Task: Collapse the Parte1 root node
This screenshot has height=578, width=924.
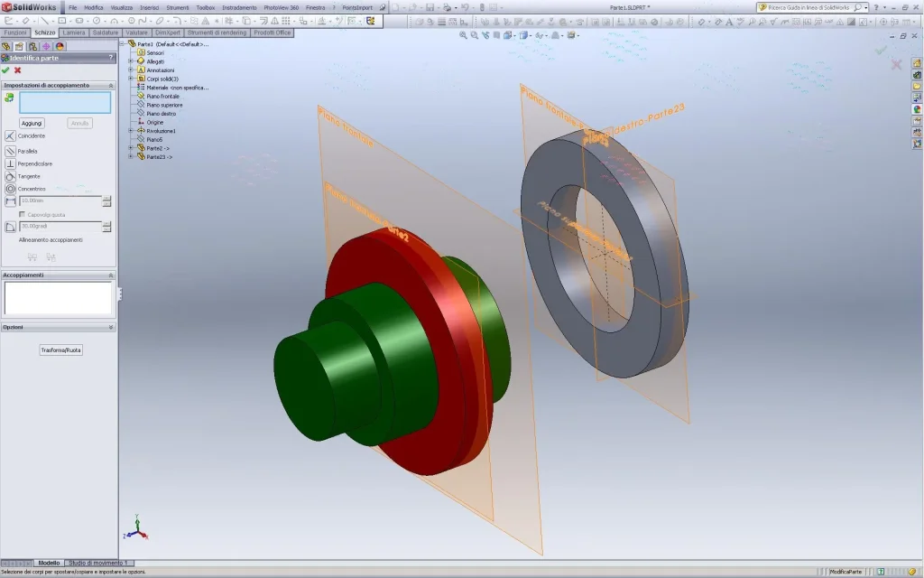Action: point(123,44)
